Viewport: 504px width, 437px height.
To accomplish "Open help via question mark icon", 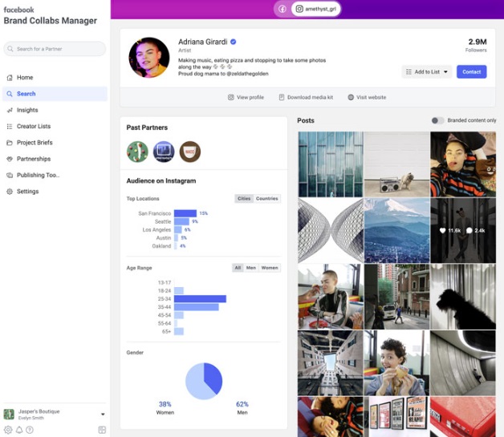I will coord(30,430).
